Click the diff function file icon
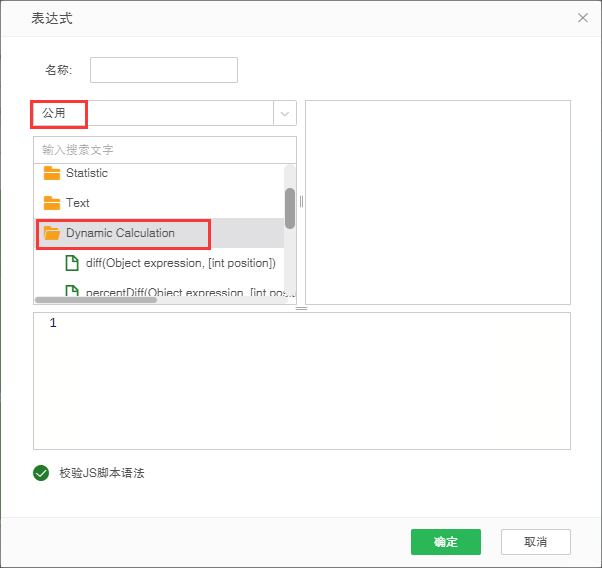This screenshot has height=568, width=602. point(72,263)
